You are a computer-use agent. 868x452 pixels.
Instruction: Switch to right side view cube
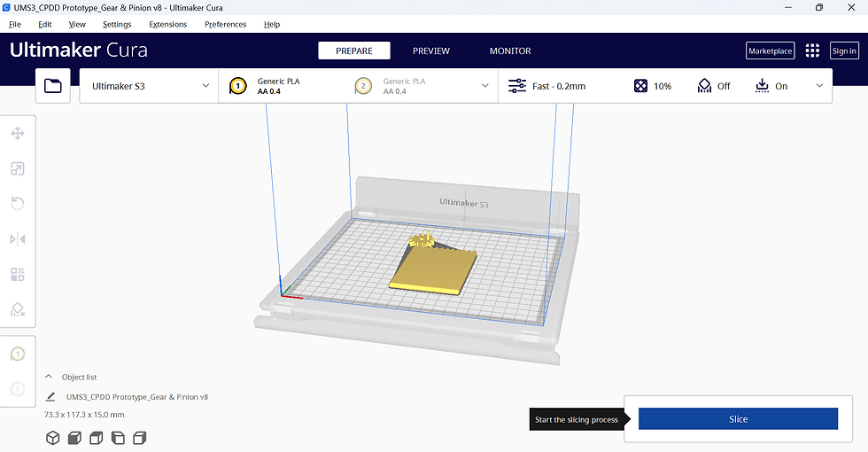point(140,438)
